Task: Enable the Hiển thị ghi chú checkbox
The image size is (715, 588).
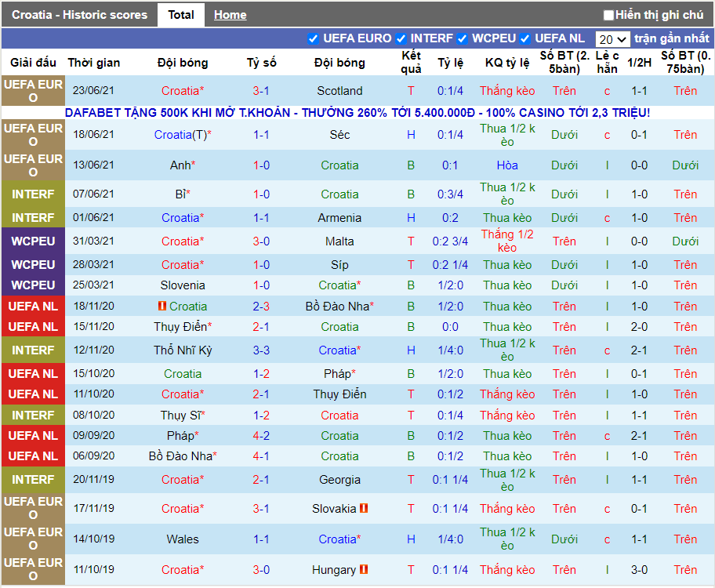Action: [x=608, y=15]
